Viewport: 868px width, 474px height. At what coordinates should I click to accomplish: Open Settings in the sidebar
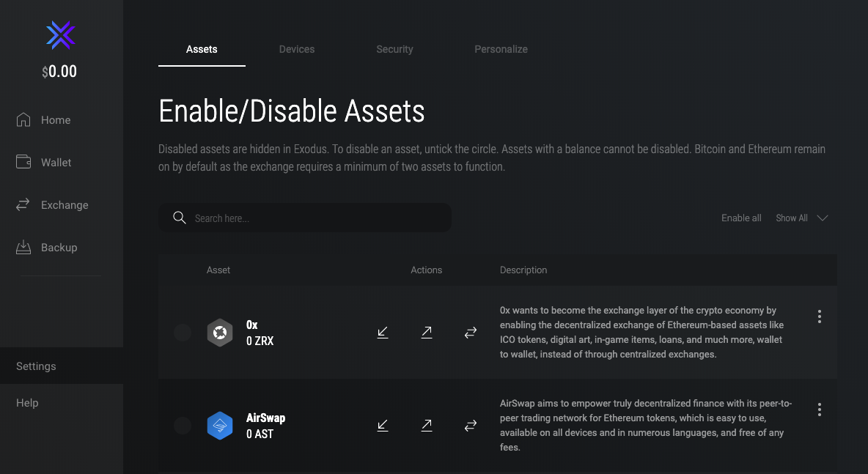point(62,366)
